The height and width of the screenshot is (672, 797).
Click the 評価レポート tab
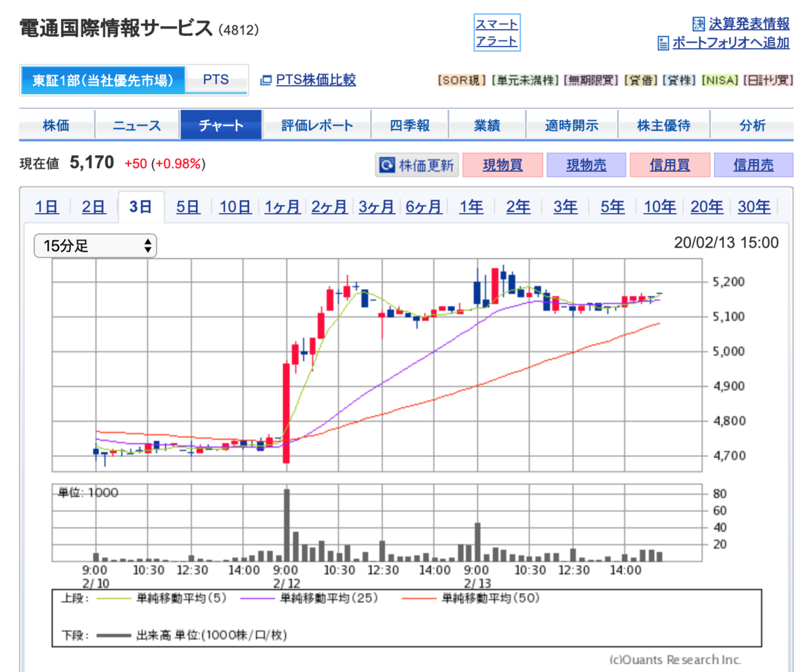pyautogui.click(x=317, y=125)
